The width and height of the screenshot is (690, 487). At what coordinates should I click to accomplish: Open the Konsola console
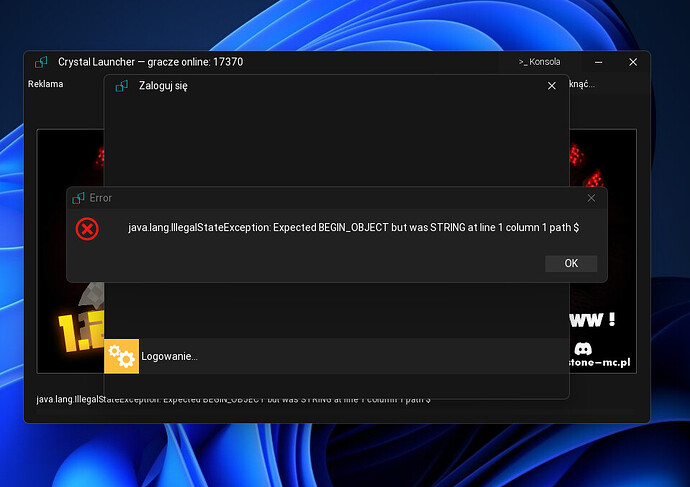pyautogui.click(x=539, y=62)
